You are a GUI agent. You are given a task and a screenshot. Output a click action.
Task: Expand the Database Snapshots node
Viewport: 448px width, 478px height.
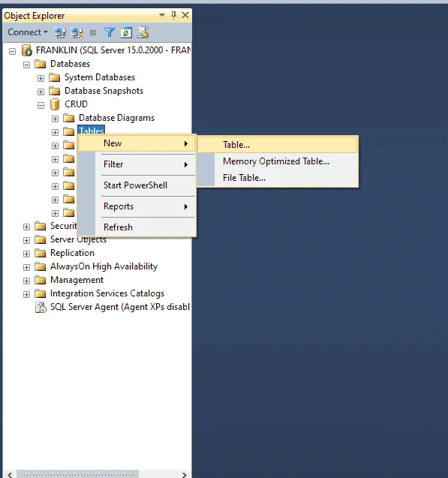(41, 92)
